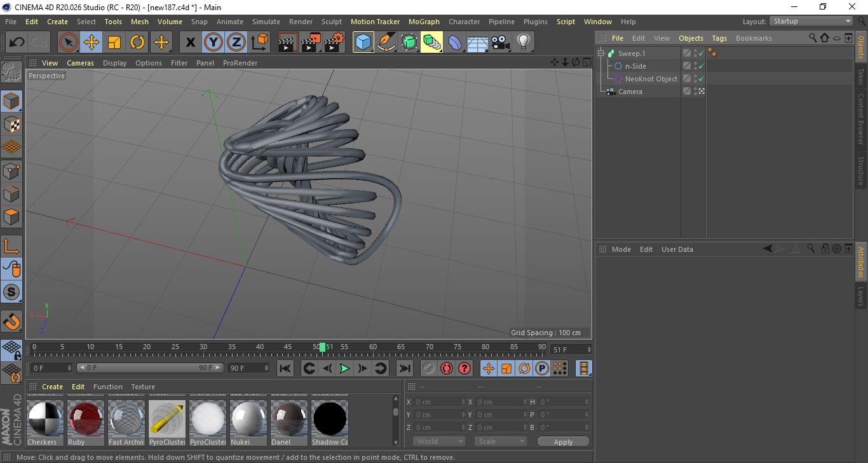Add a Camera object from toolbar

point(501,43)
